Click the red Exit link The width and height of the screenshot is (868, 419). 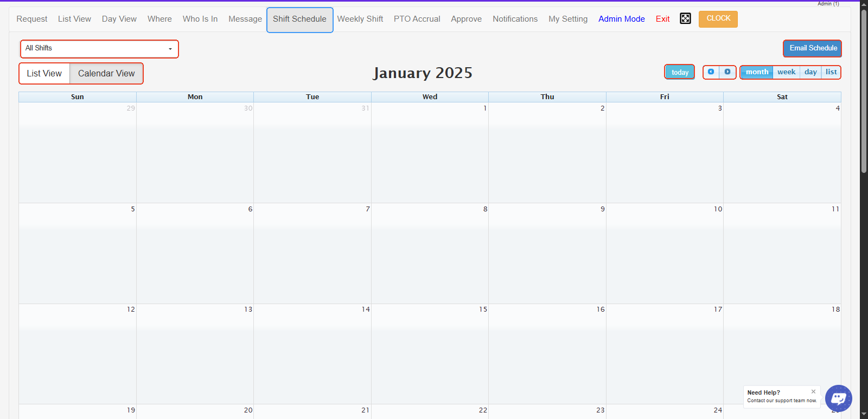(x=662, y=19)
